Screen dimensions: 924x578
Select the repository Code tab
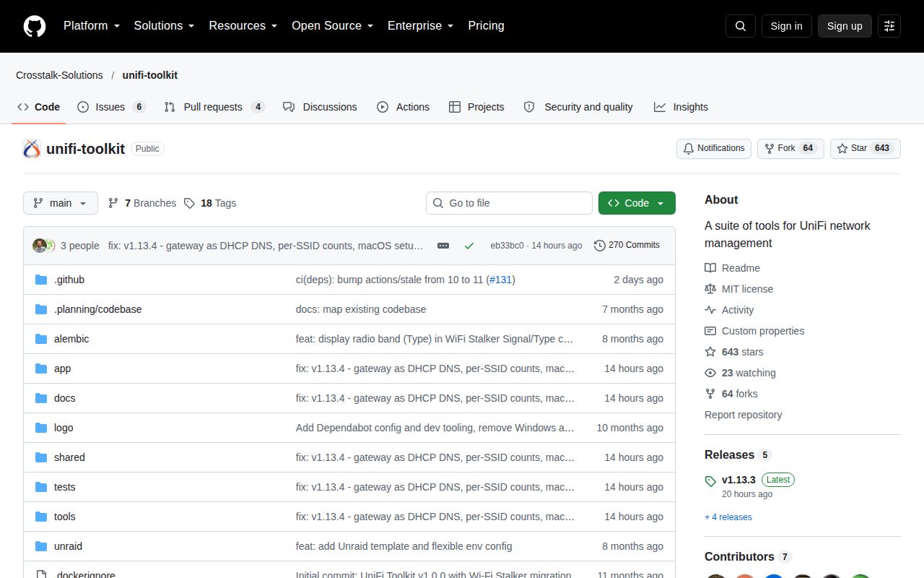click(x=39, y=107)
